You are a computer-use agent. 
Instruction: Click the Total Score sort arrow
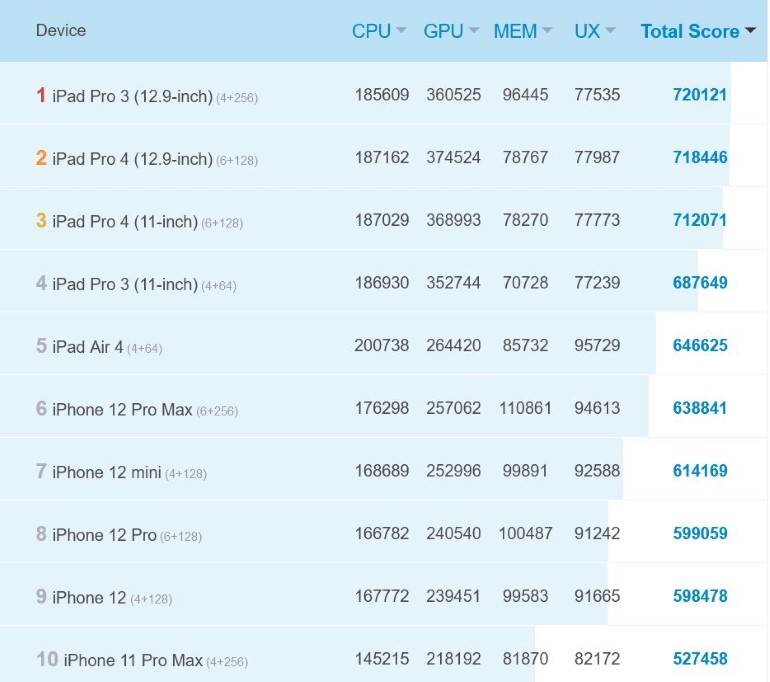click(x=750, y=31)
